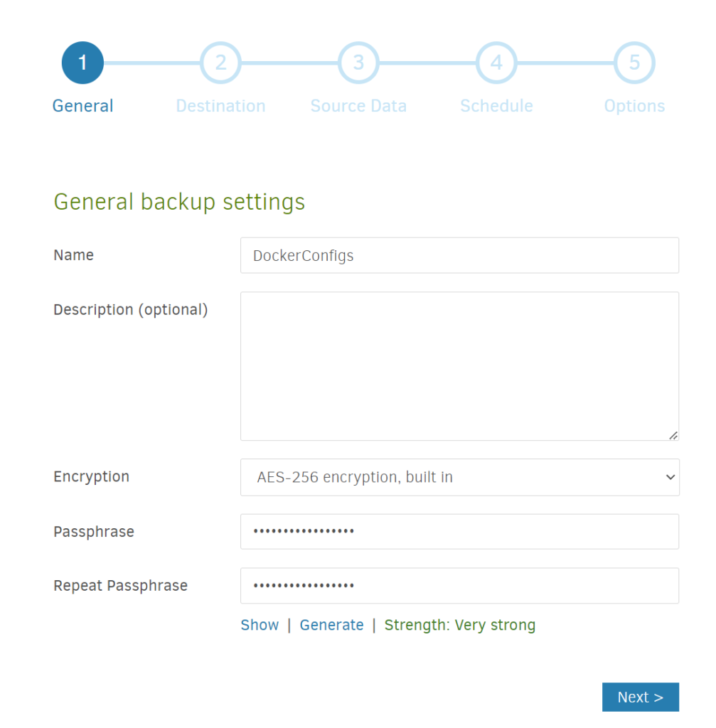Image resolution: width=716 pixels, height=728 pixels.
Task: Click the step 2 Destination circle
Action: point(220,63)
